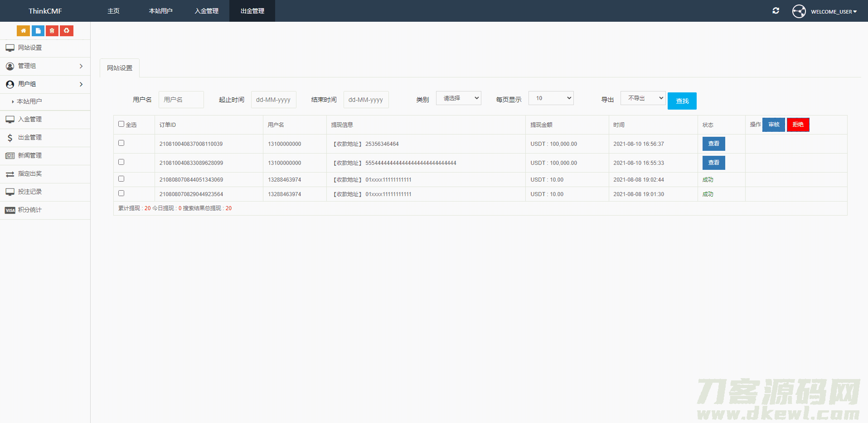Click the orange home icon button
This screenshot has height=423, width=868.
tap(23, 31)
